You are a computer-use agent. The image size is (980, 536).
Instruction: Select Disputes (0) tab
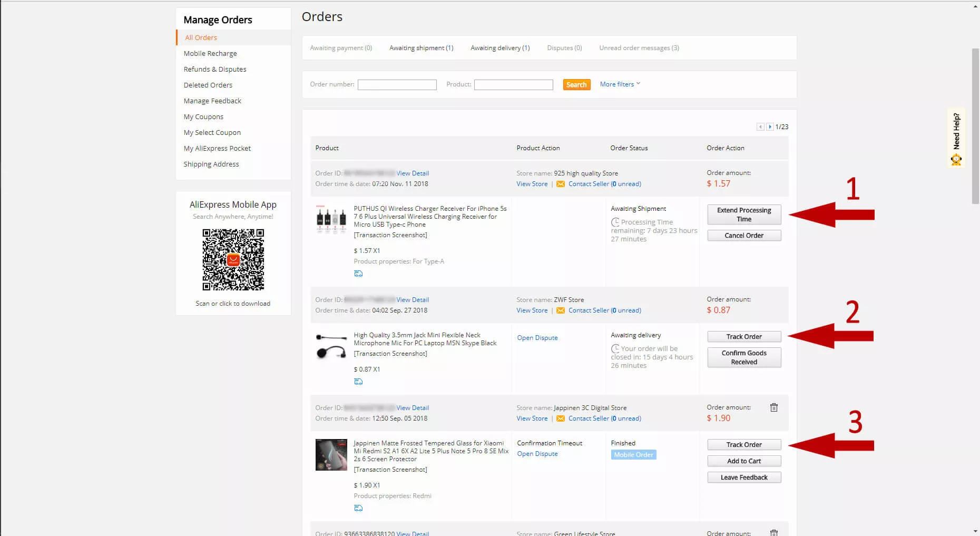(564, 48)
